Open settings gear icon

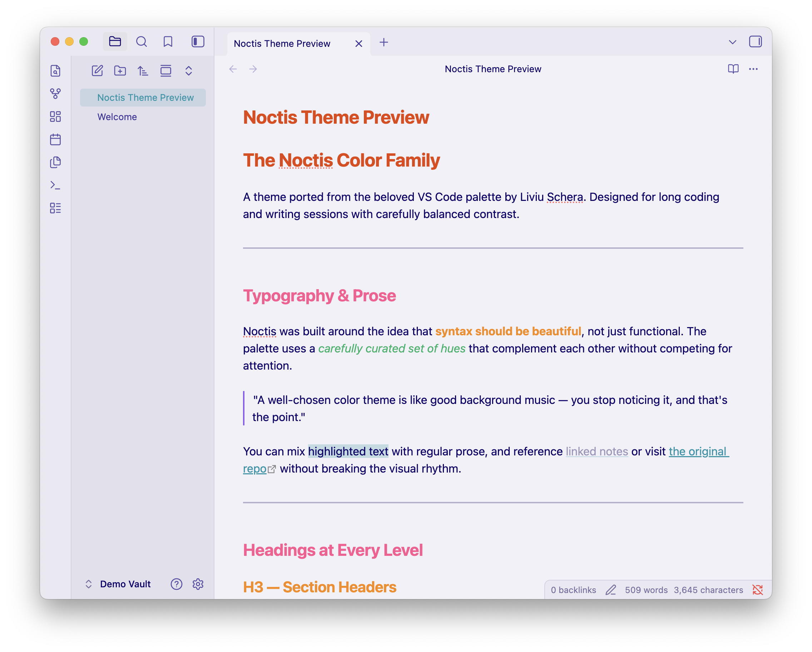(x=198, y=584)
